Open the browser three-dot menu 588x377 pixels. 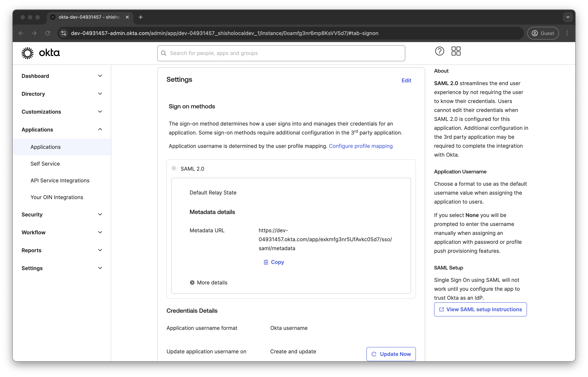click(567, 33)
